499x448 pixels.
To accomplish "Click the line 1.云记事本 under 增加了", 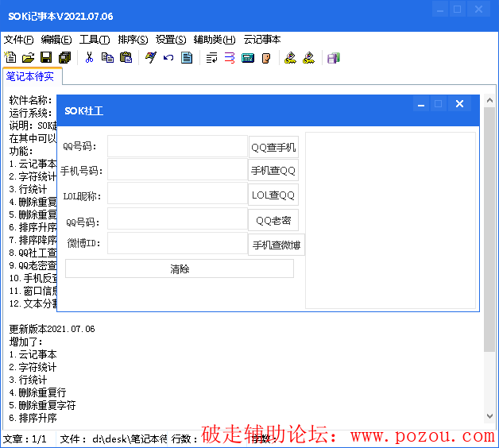I will tap(33, 354).
